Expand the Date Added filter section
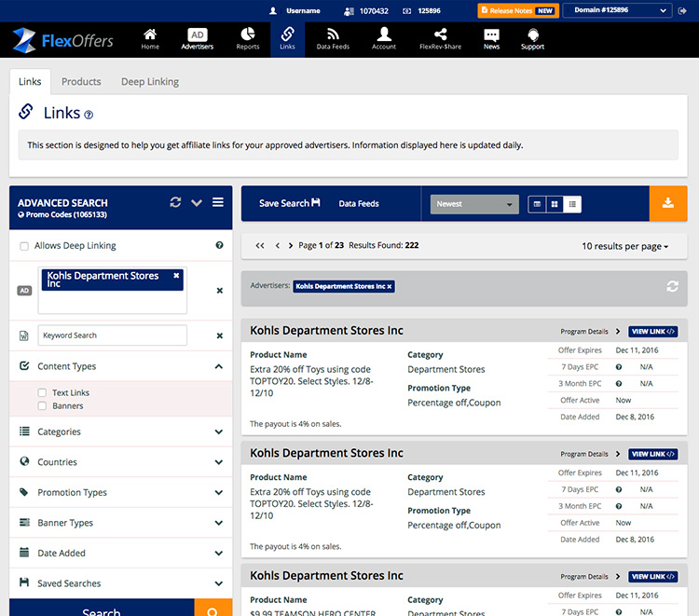The image size is (699, 616). point(218,553)
